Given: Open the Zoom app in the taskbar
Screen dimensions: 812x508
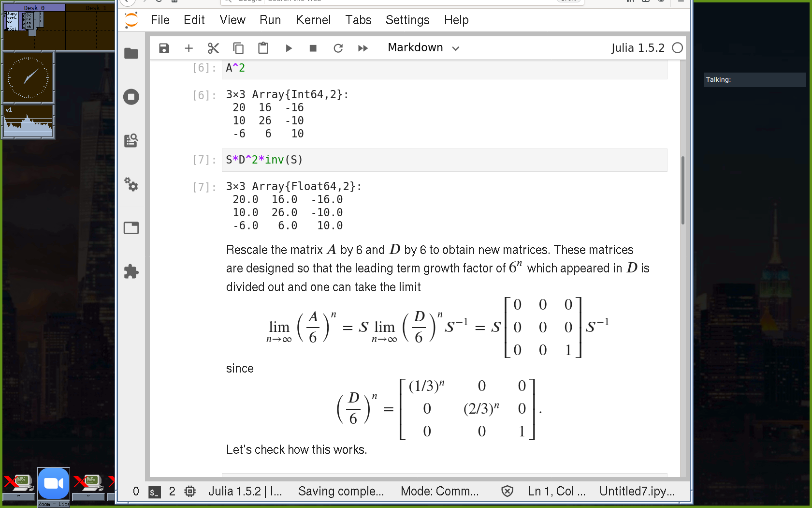Looking at the screenshot, I should coord(54,484).
